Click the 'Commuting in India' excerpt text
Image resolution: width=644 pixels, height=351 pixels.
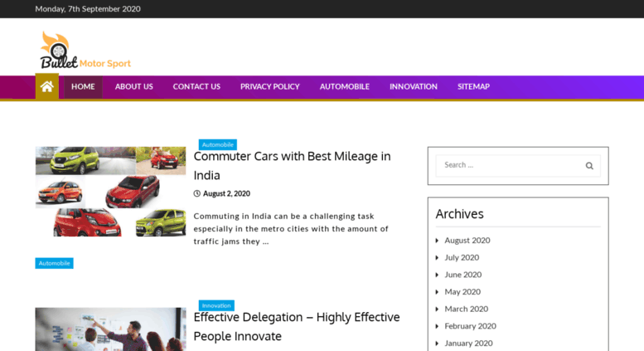click(x=291, y=229)
